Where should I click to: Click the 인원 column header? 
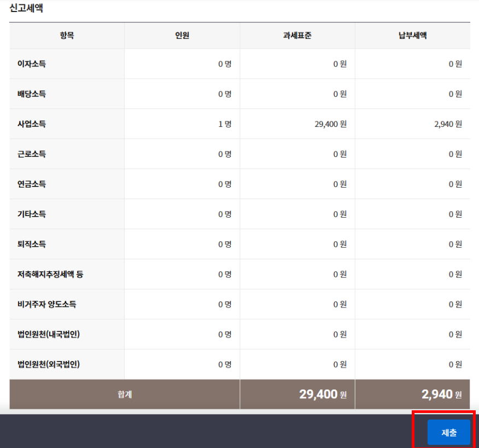tap(182, 36)
